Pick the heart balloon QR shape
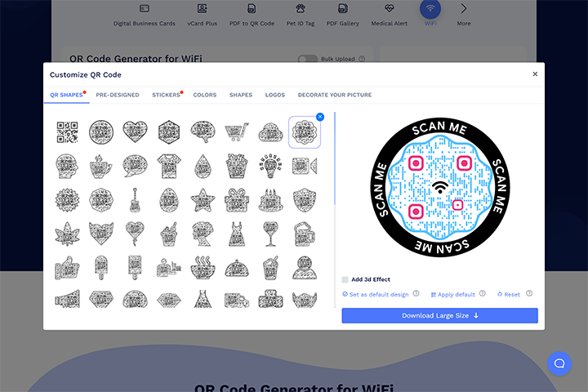Viewport: 588px width, 392px height. 135,234
